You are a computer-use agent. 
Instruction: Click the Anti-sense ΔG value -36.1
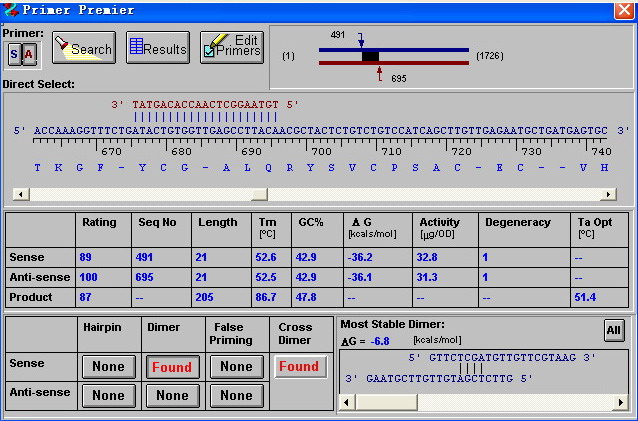360,277
